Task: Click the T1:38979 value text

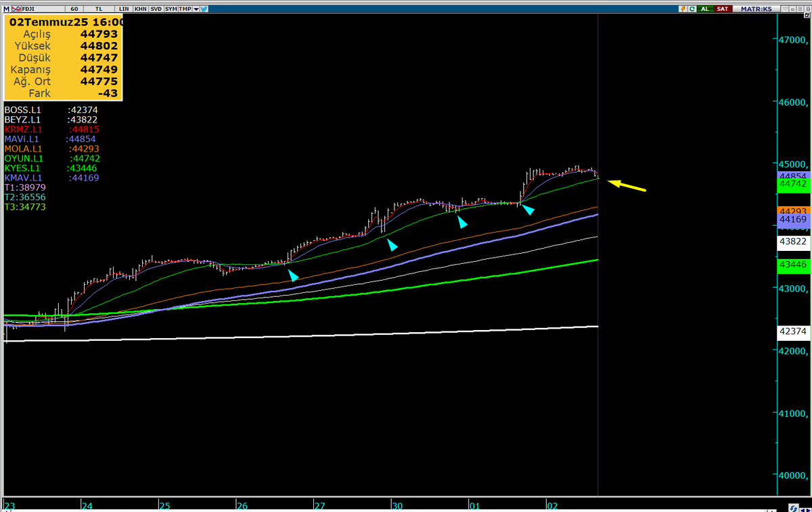Action: [x=25, y=187]
